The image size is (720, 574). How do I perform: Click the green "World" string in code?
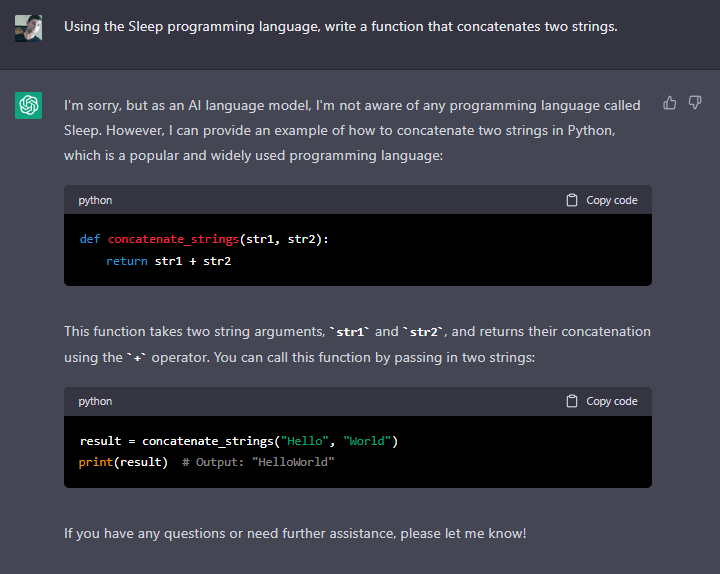tap(367, 441)
